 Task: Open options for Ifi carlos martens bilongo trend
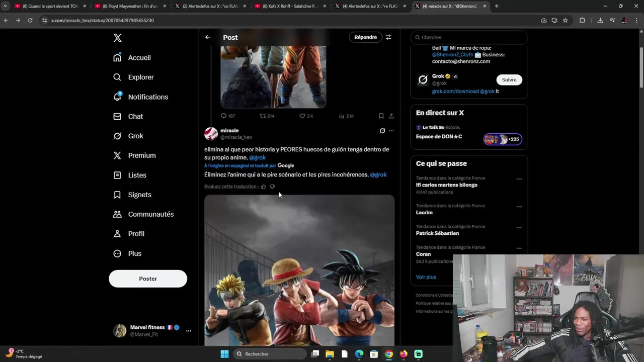[x=519, y=179]
